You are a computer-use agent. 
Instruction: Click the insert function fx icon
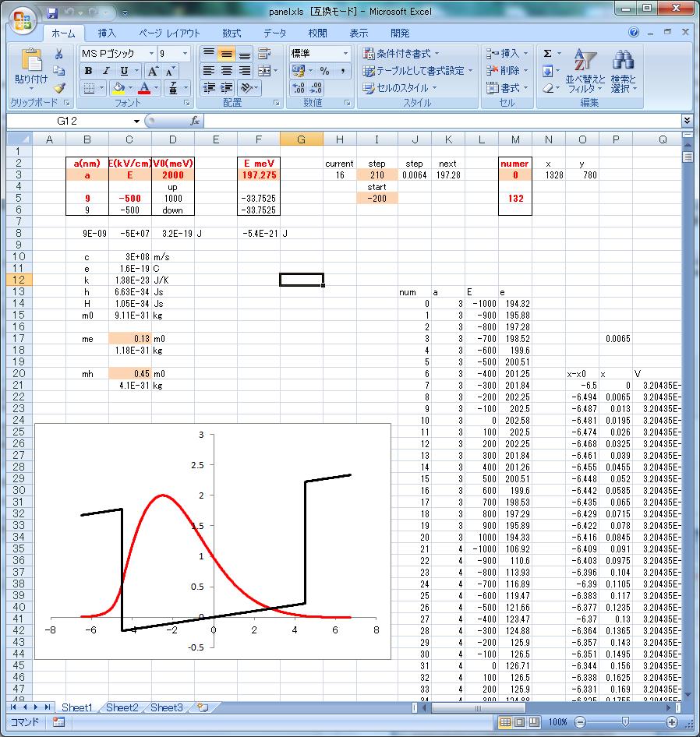click(195, 121)
